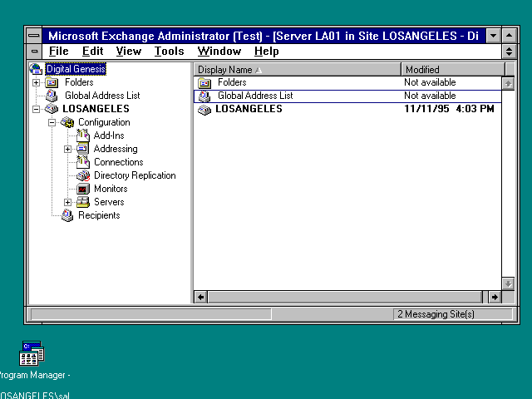Click the LOSANGELES site icon in the tree
The height and width of the screenshot is (399, 532).
coord(52,109)
